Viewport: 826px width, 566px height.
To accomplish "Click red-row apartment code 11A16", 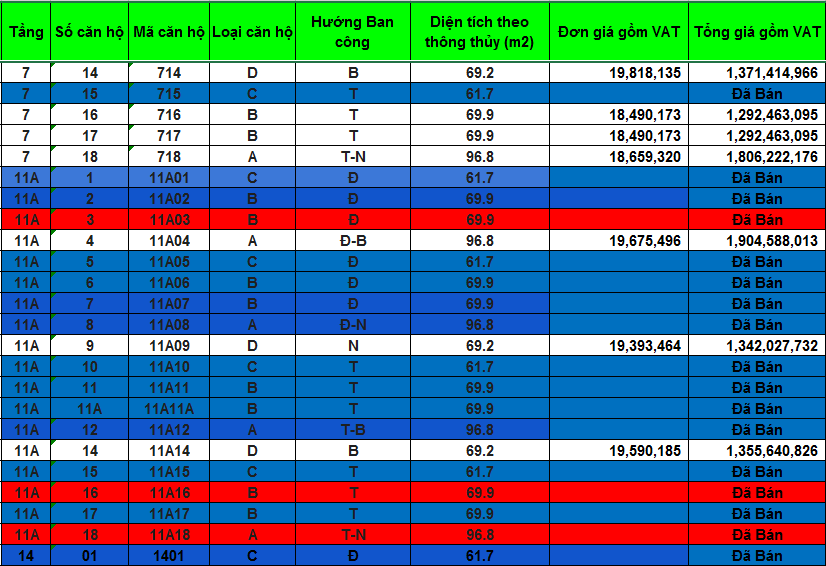I will (169, 492).
